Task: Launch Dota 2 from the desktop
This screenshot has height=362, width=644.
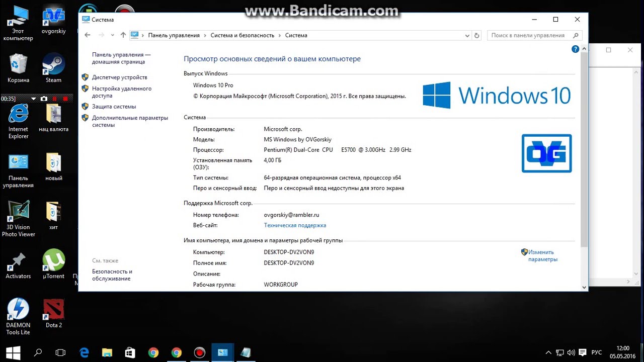Action: (x=53, y=314)
